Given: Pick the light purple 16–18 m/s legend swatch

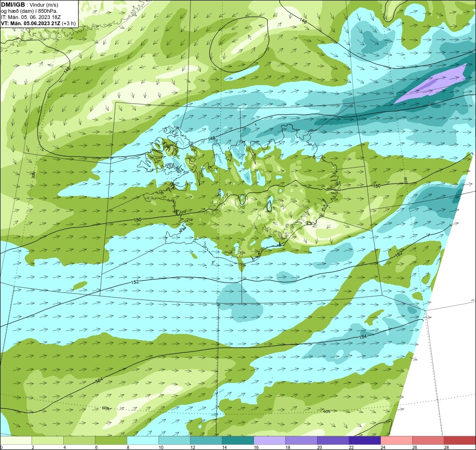Looking at the screenshot, I should [269, 440].
